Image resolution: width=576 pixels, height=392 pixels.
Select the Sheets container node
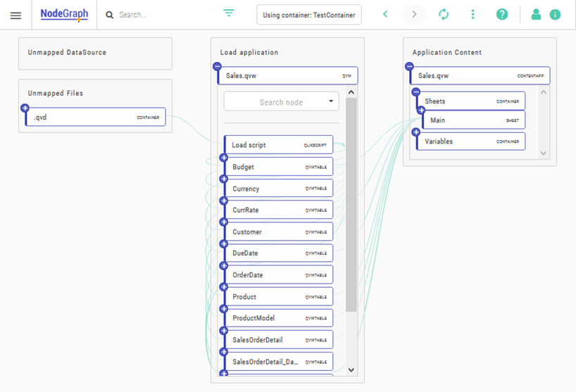point(471,101)
